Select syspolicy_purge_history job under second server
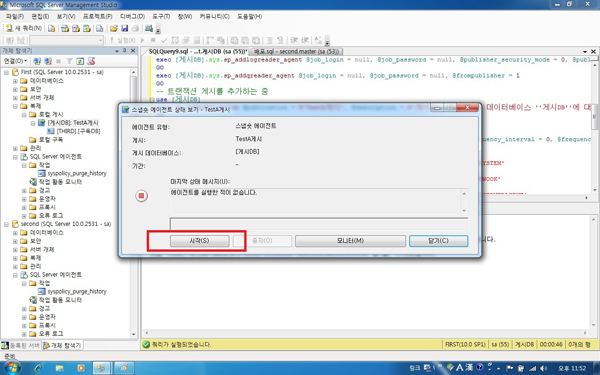This screenshot has height=375, width=600. click(77, 292)
